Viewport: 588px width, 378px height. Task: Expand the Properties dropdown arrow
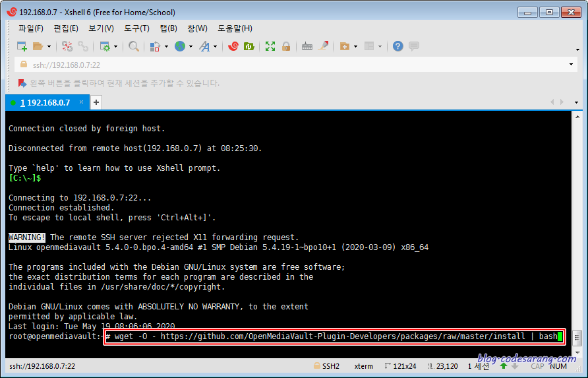tap(115, 47)
